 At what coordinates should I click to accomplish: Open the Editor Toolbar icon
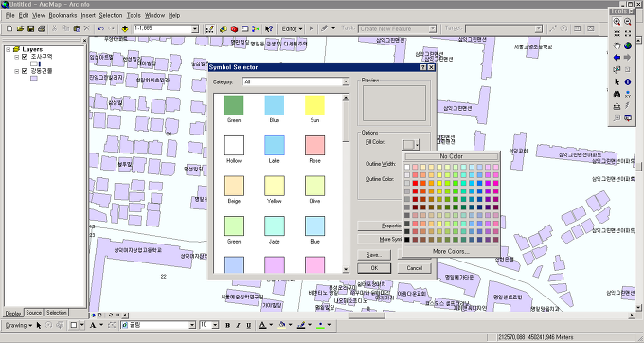coord(210,28)
